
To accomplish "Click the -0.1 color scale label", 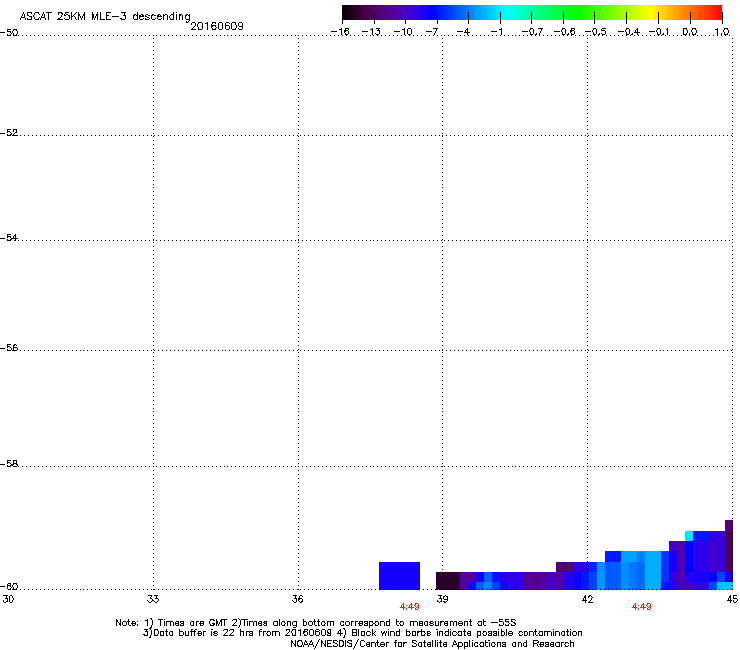I will tap(659, 32).
